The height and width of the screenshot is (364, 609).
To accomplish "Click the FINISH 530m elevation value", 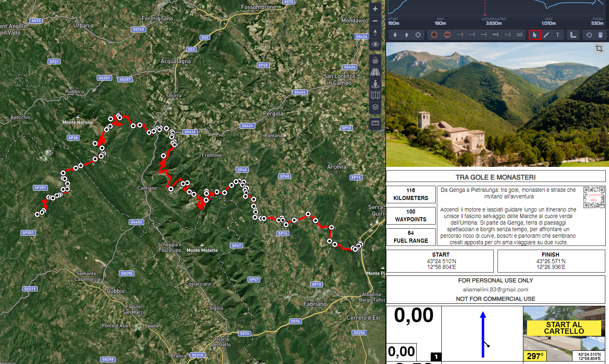I will coord(597,23).
